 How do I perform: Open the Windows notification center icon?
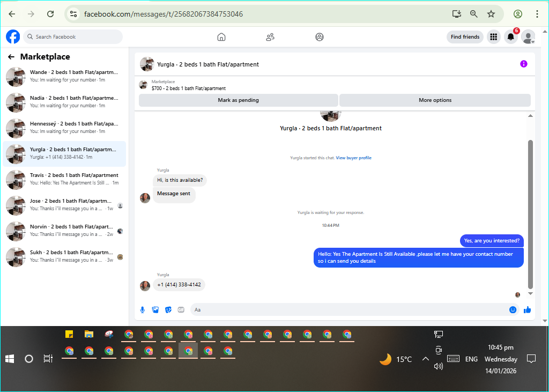531,359
